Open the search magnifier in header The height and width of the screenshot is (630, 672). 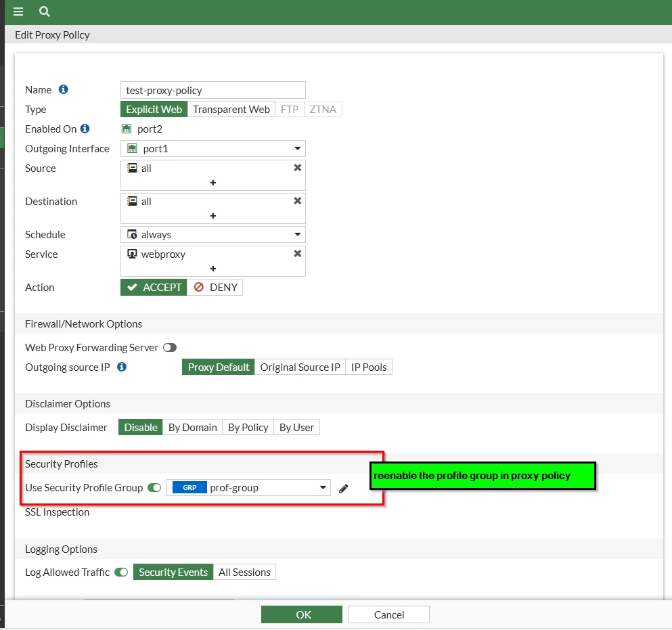click(x=44, y=12)
